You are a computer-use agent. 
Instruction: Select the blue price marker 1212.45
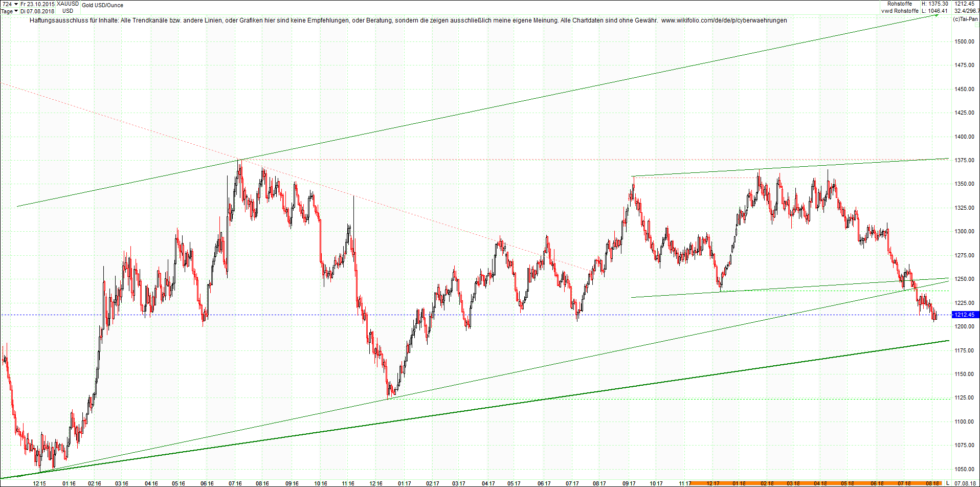[x=966, y=315]
